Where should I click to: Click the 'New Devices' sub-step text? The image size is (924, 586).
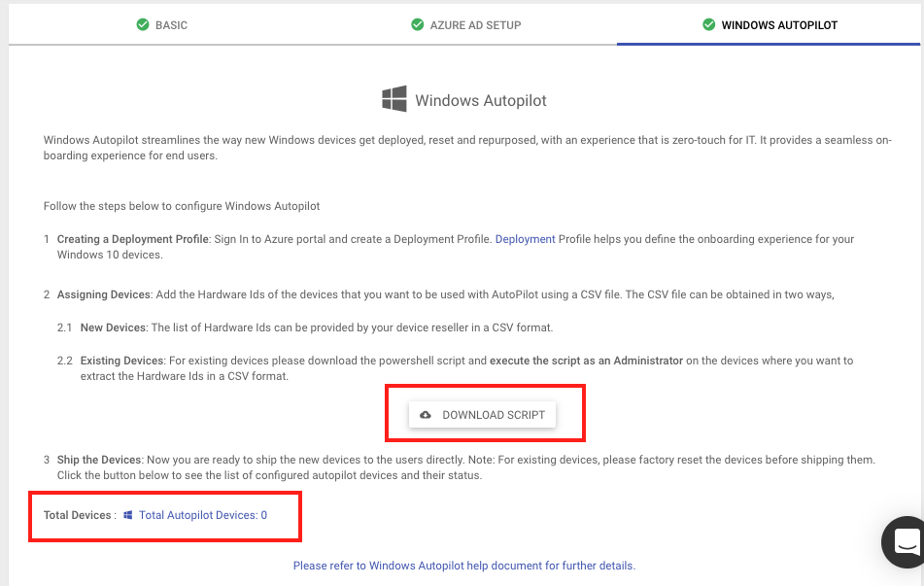pos(113,327)
